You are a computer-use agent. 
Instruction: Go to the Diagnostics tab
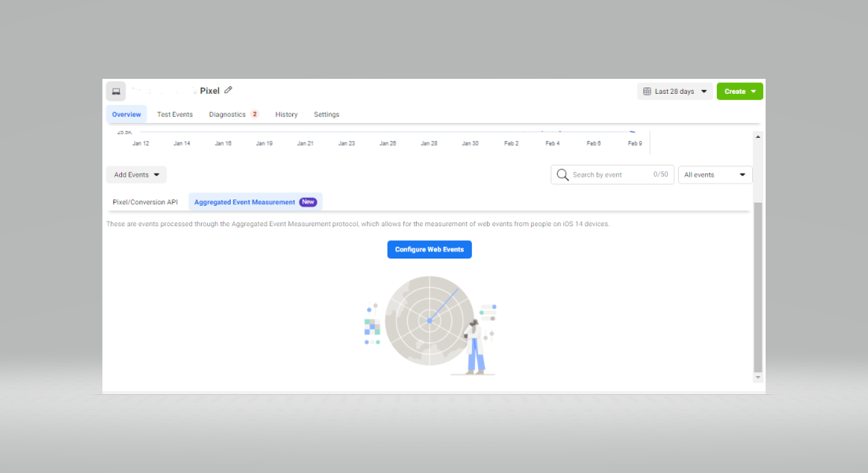[x=228, y=114]
